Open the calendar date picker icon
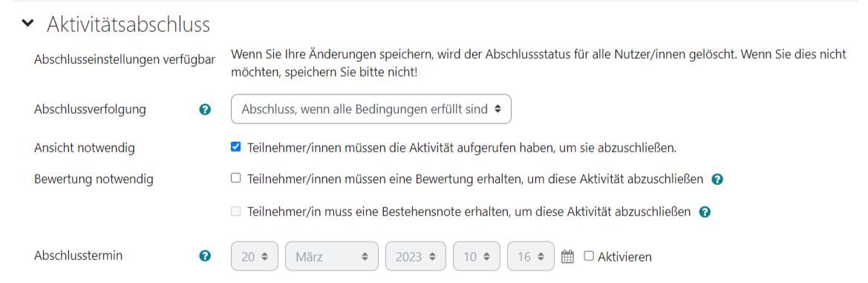Image resolution: width=868 pixels, height=283 pixels. 567,256
